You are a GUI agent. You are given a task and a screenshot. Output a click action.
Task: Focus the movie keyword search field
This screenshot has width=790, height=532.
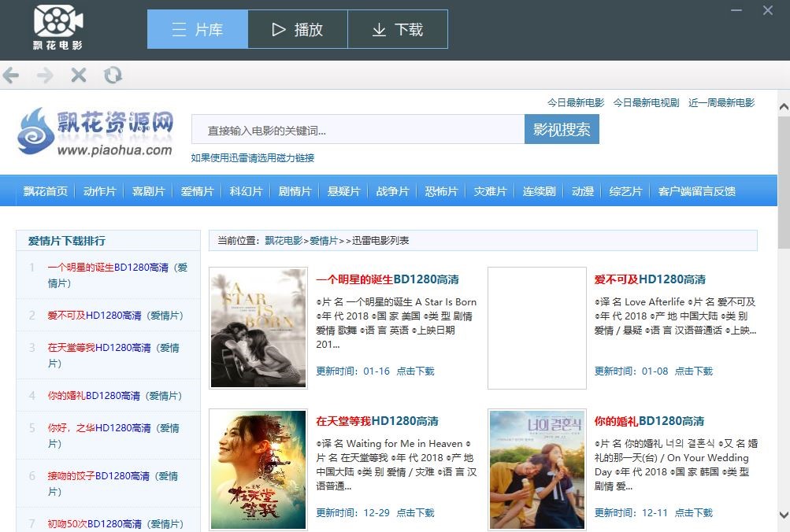click(x=358, y=131)
